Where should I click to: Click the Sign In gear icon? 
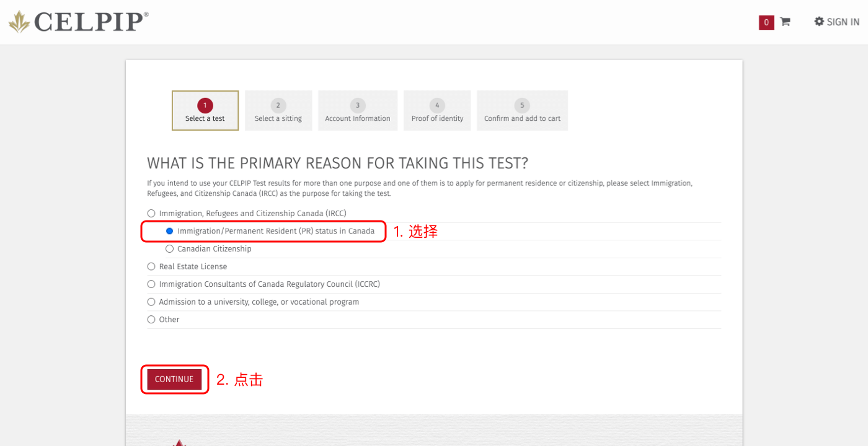pos(819,22)
